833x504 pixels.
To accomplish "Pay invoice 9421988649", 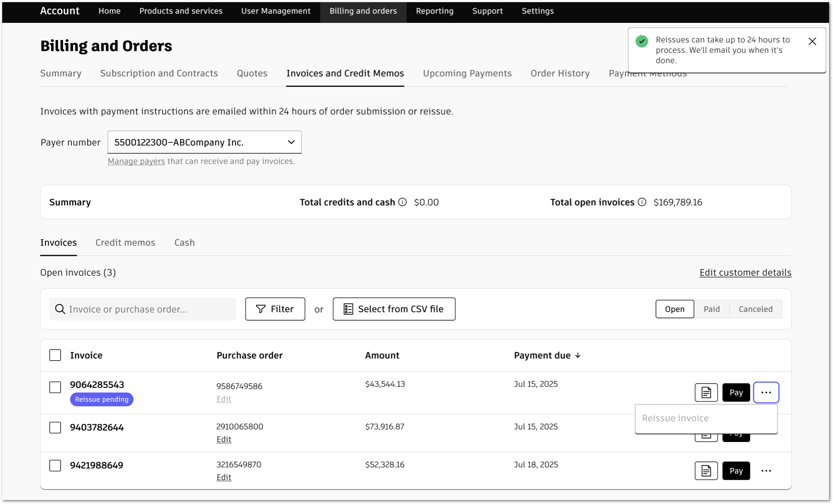I will pyautogui.click(x=736, y=471).
